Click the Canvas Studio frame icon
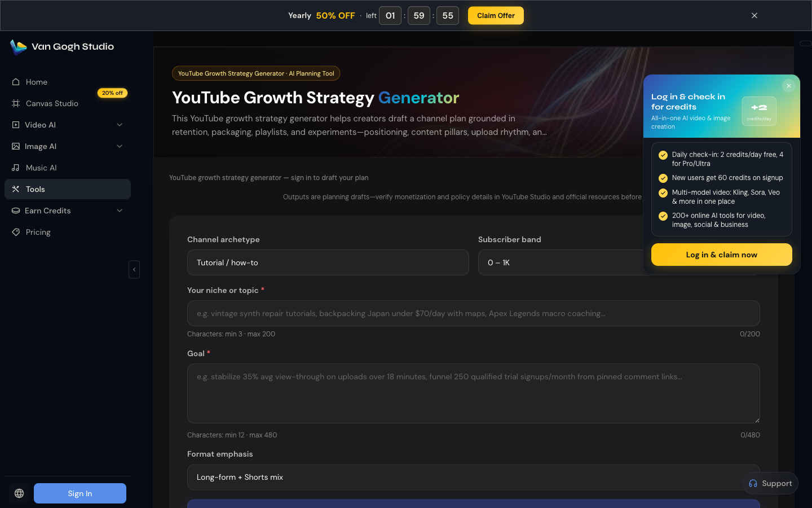Viewport: 812px width, 508px height. (16, 103)
